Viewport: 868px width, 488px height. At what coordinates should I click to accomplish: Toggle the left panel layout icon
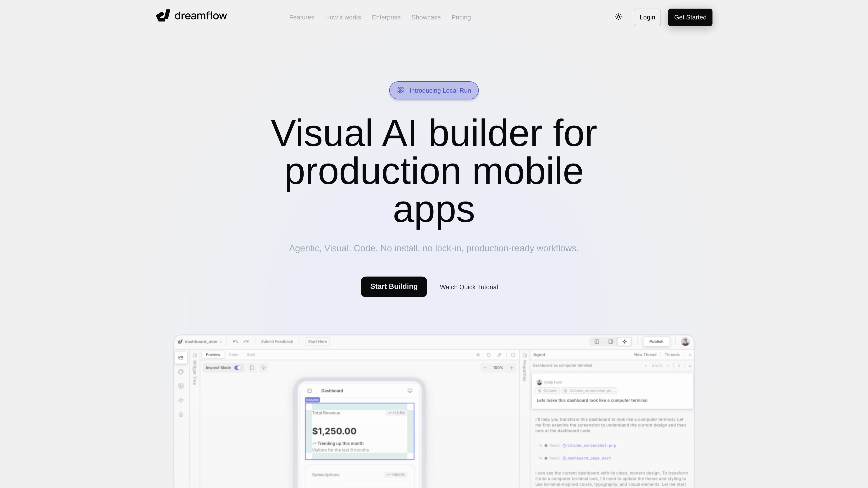(x=597, y=342)
